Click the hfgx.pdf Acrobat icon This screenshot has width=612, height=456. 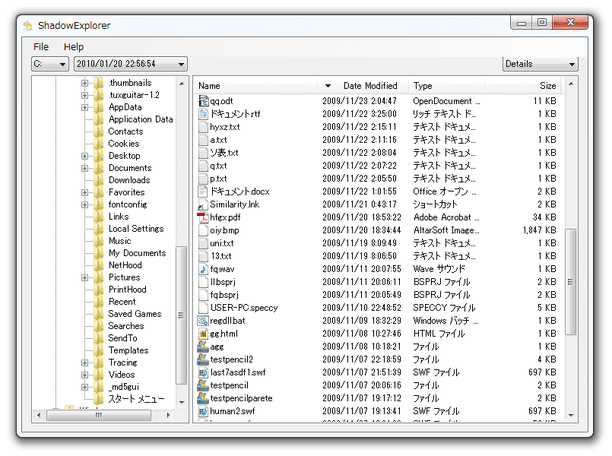click(x=203, y=217)
